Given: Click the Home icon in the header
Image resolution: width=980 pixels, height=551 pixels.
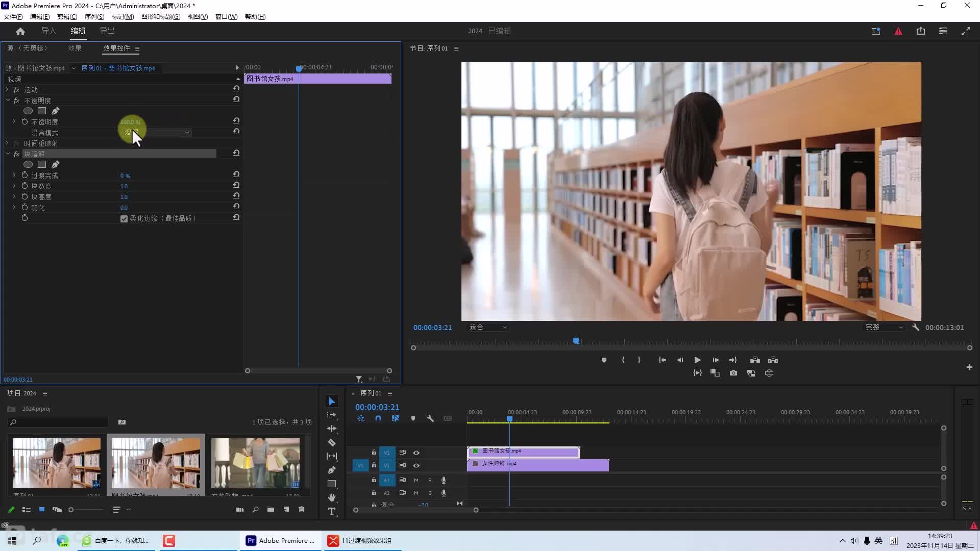Looking at the screenshot, I should point(20,31).
